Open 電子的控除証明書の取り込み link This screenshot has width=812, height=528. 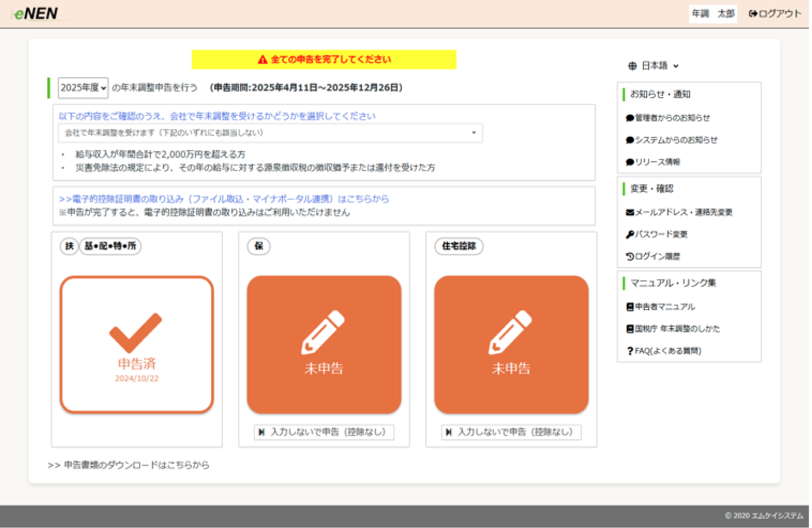click(224, 199)
